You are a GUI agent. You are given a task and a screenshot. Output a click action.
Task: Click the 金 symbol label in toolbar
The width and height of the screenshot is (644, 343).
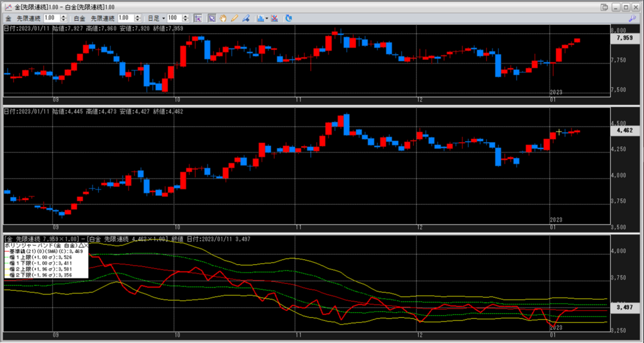(x=8, y=18)
